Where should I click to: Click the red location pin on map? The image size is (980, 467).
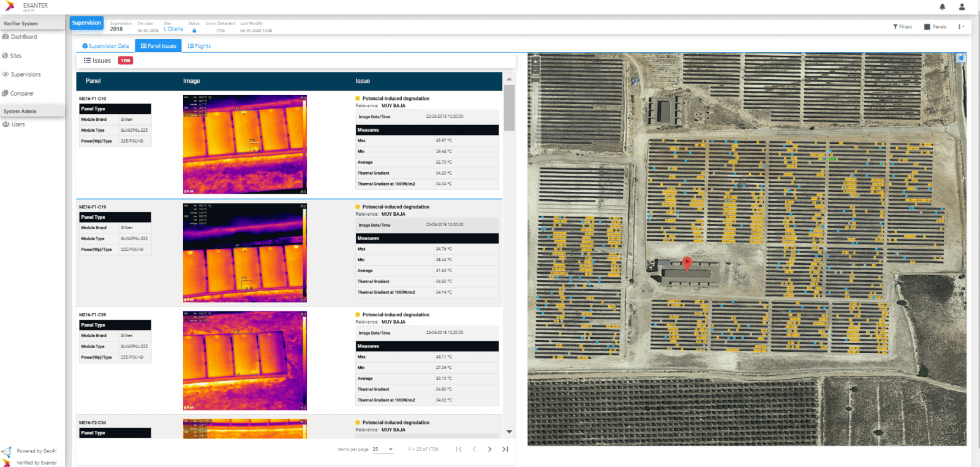point(687,264)
